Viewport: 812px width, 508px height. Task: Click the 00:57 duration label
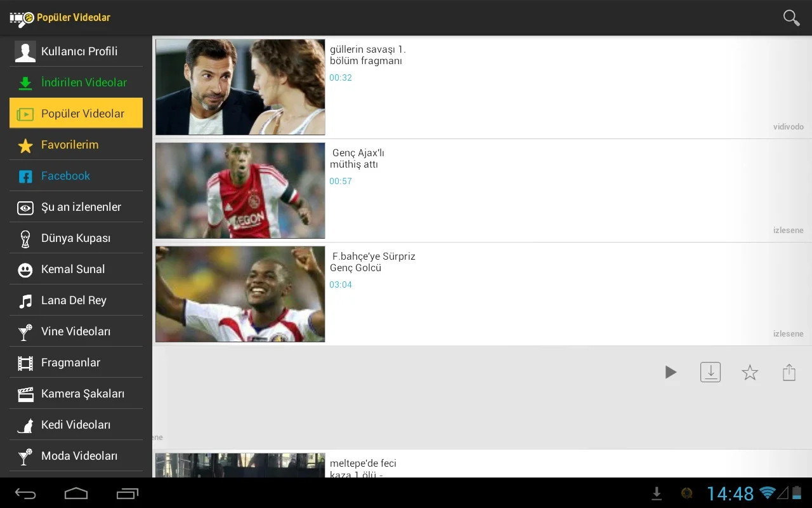[x=341, y=181]
